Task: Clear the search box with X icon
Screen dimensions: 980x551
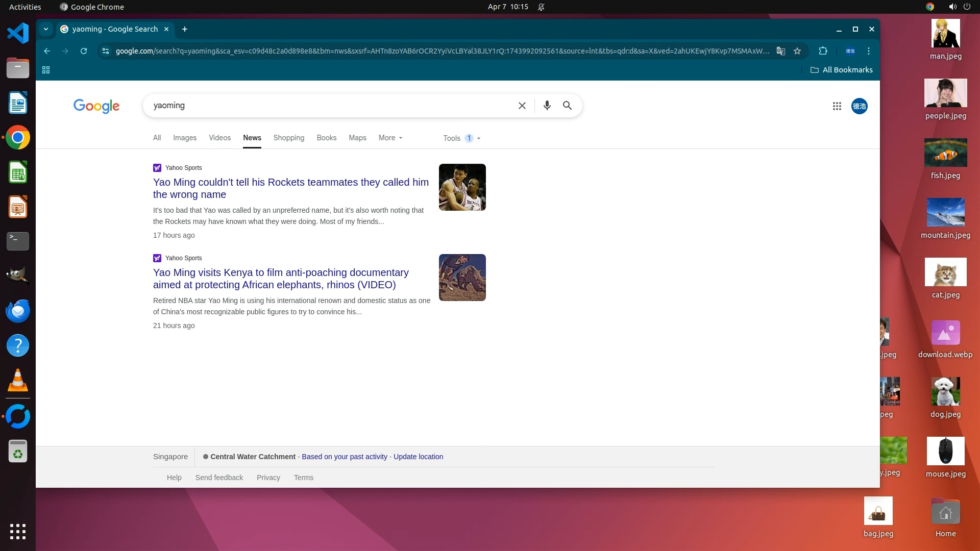Action: [522, 106]
